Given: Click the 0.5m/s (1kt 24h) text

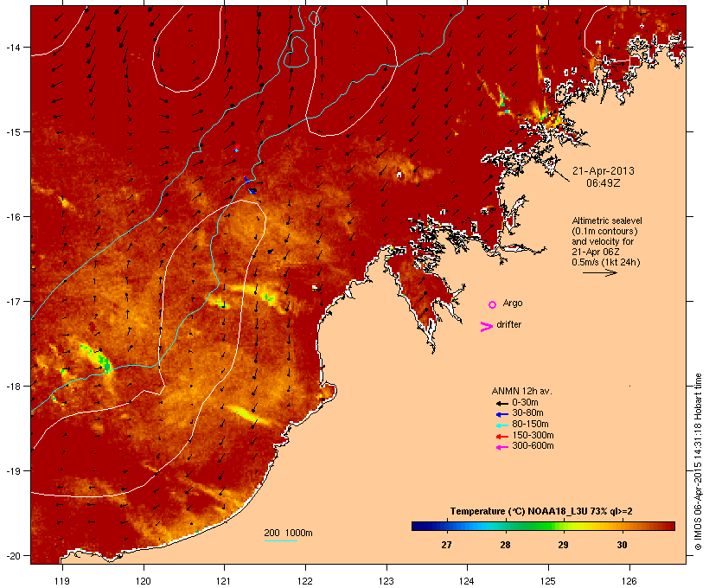Looking at the screenshot, I should [606, 262].
